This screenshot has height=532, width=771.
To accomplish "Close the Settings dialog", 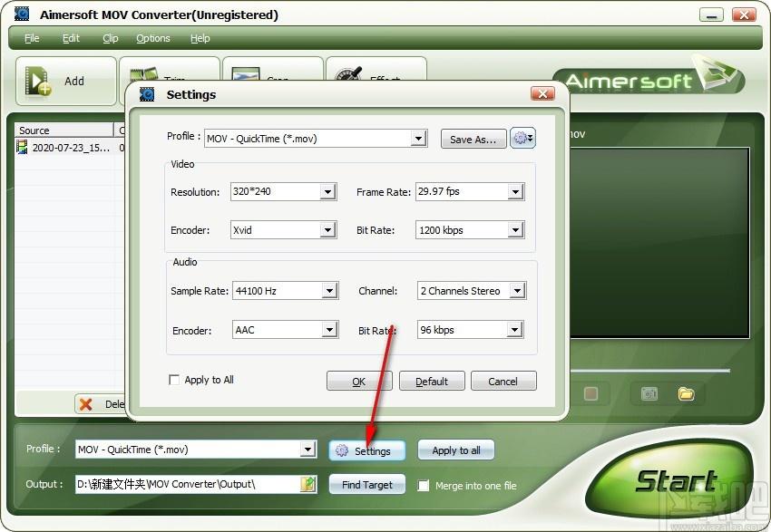I will 542,94.
